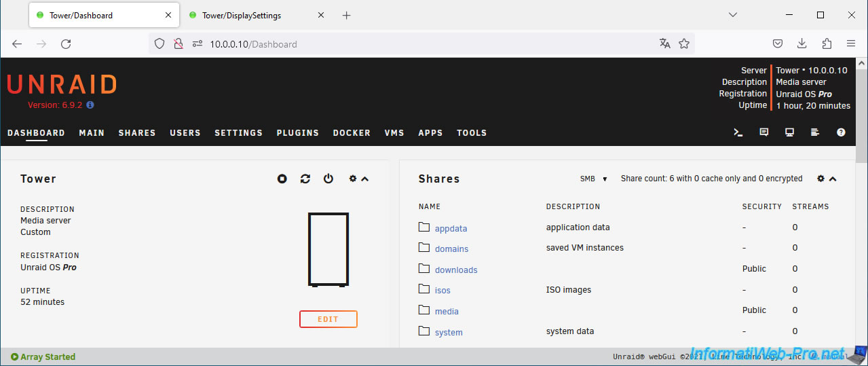Viewport: 868px width, 366px height.
Task: Click the stop array icon in Tower panel
Action: (x=282, y=179)
